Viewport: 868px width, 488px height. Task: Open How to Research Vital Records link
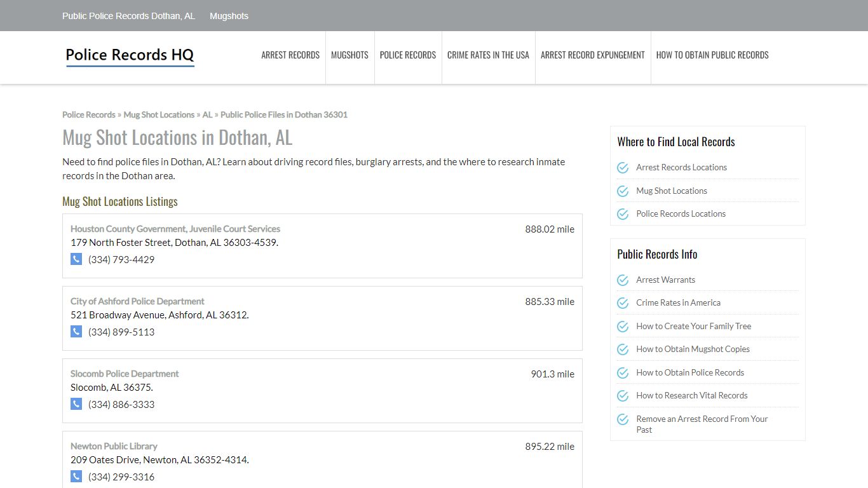pyautogui.click(x=692, y=396)
